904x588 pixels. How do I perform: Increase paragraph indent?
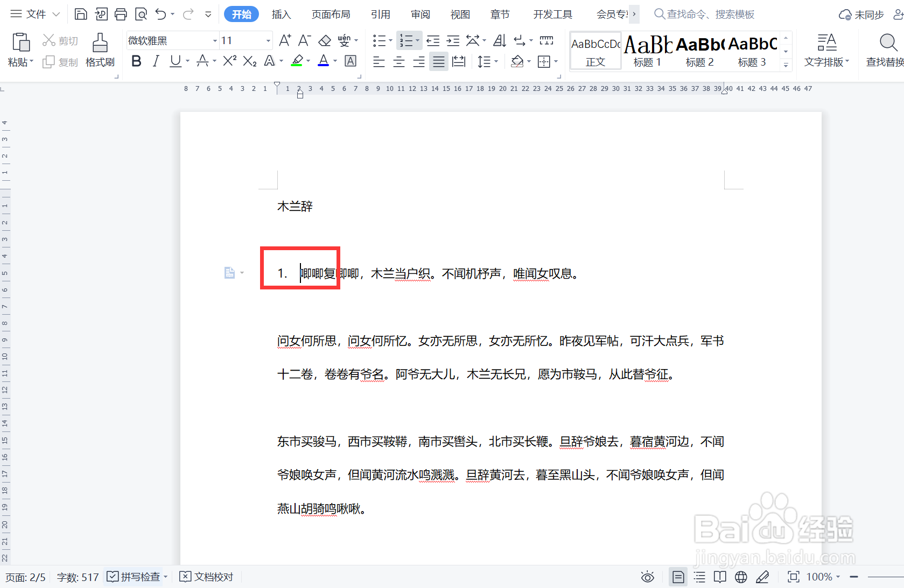(x=453, y=40)
